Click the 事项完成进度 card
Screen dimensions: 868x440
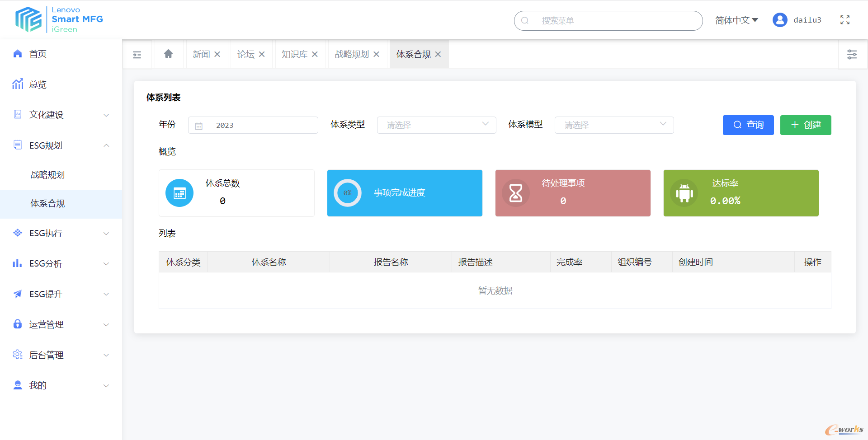[x=405, y=193]
